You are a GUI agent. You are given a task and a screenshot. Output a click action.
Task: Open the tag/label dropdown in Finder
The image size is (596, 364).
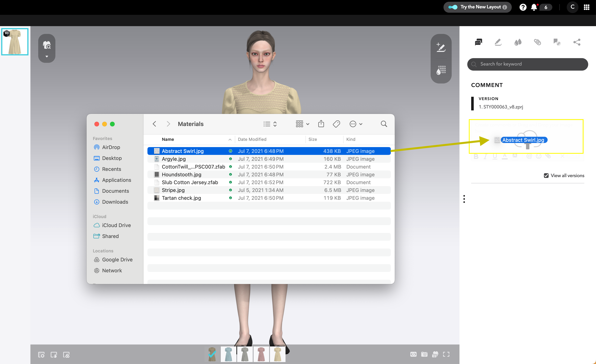click(337, 123)
